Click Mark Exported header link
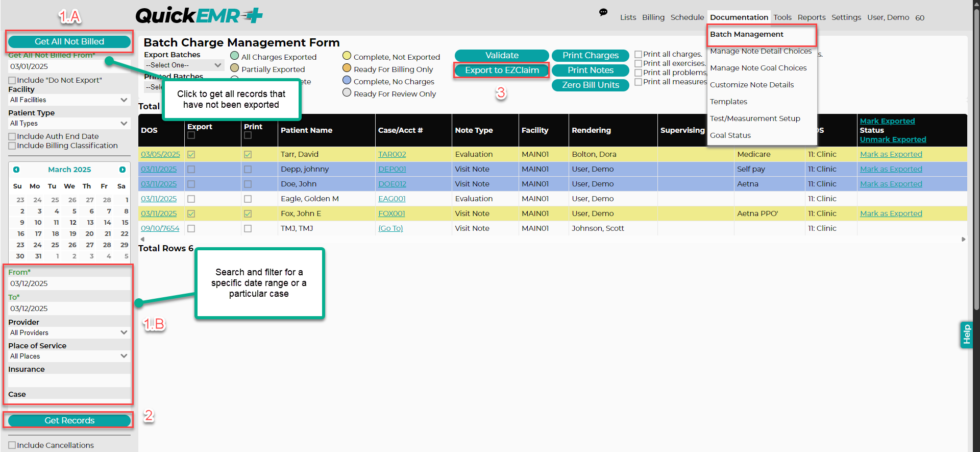 pyautogui.click(x=887, y=121)
